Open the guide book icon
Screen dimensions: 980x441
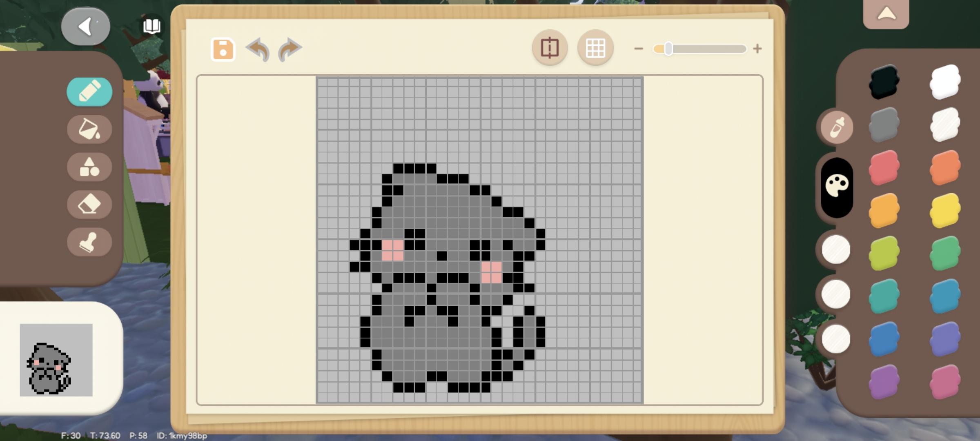click(151, 26)
